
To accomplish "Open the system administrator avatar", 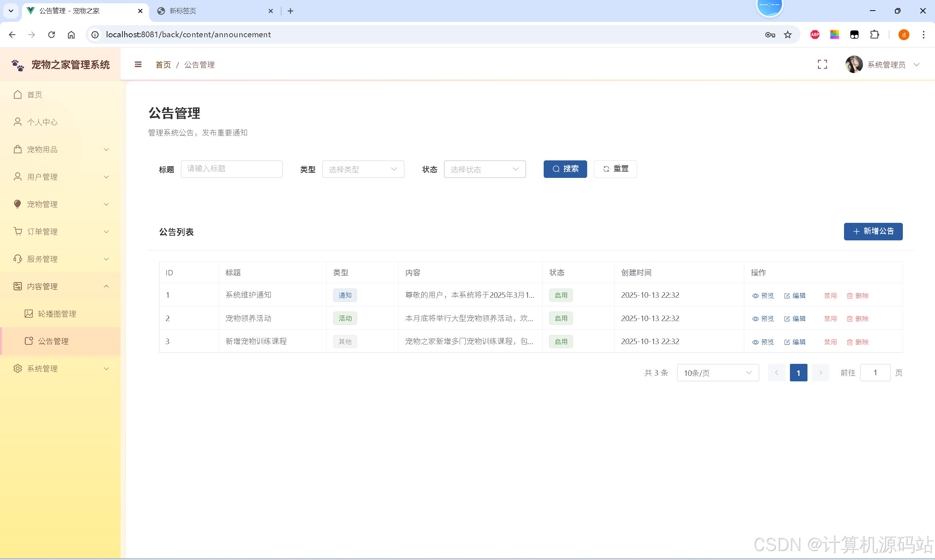I will tap(854, 65).
